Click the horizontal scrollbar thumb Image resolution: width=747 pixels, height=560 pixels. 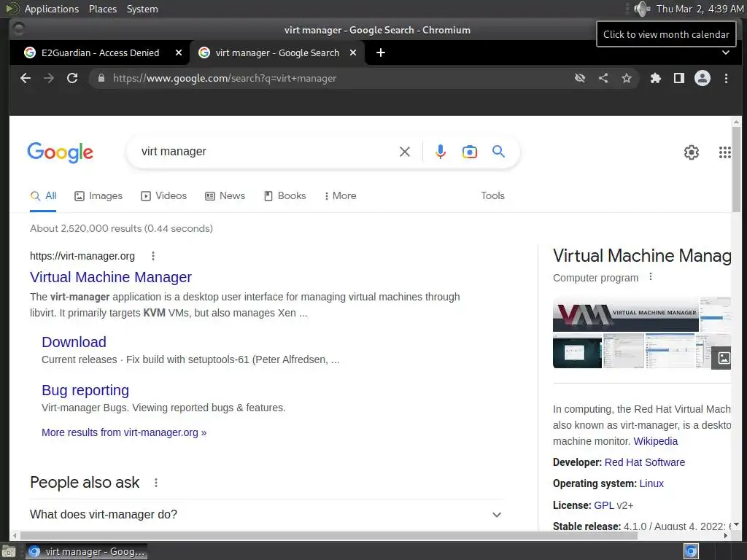329,536
